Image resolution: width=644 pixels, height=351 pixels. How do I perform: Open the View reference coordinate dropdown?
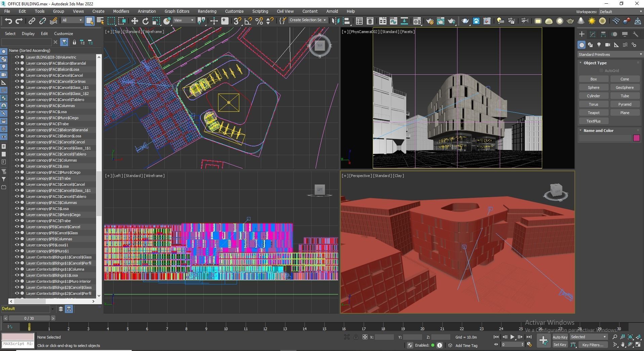pyautogui.click(x=184, y=20)
